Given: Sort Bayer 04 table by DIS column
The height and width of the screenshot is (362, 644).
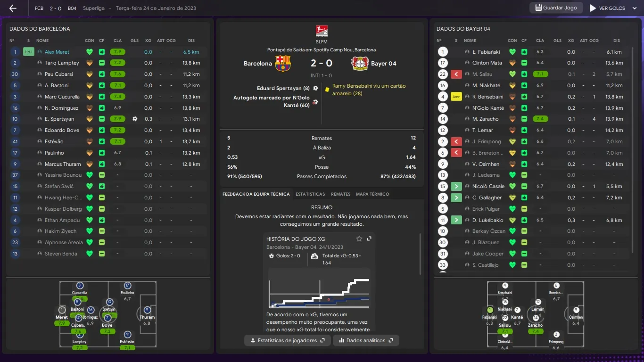Looking at the screenshot, I should 617,41.
